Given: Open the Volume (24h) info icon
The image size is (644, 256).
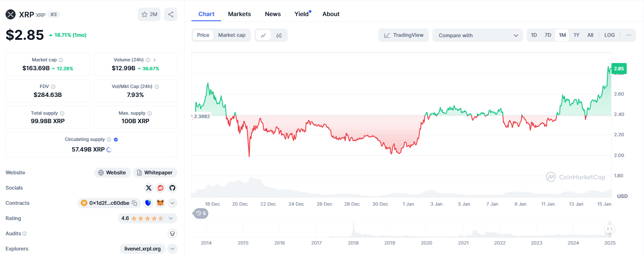Looking at the screenshot, I should point(147,60).
